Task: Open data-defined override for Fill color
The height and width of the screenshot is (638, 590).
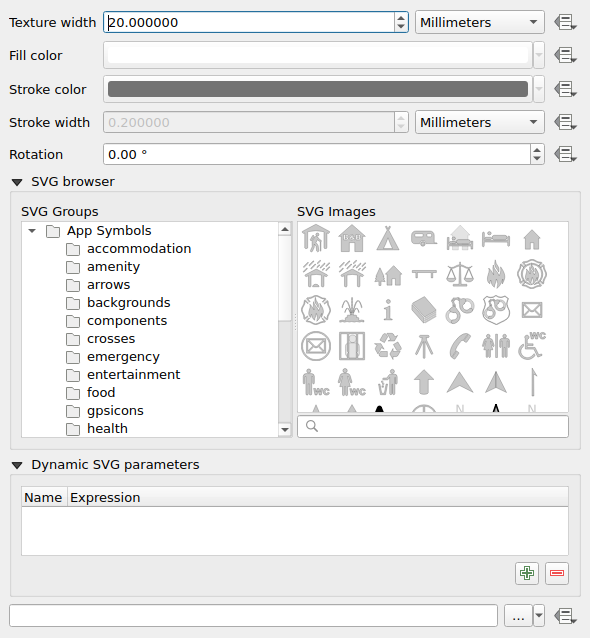Action: (566, 55)
